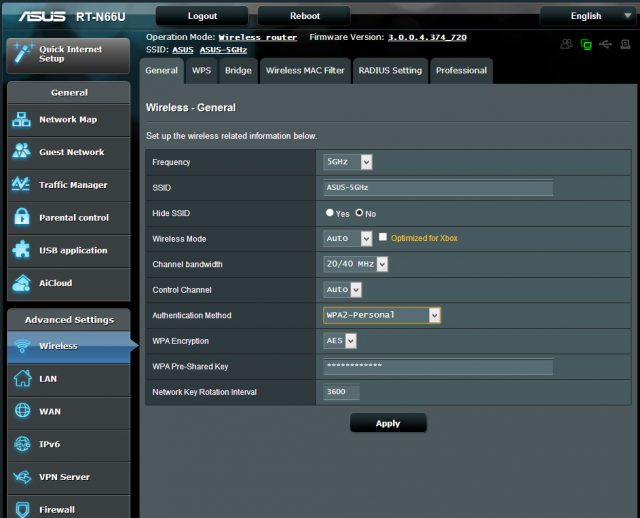The height and width of the screenshot is (518, 640).
Task: Enable the Optimized for Xbox checkbox
Action: coord(383,238)
